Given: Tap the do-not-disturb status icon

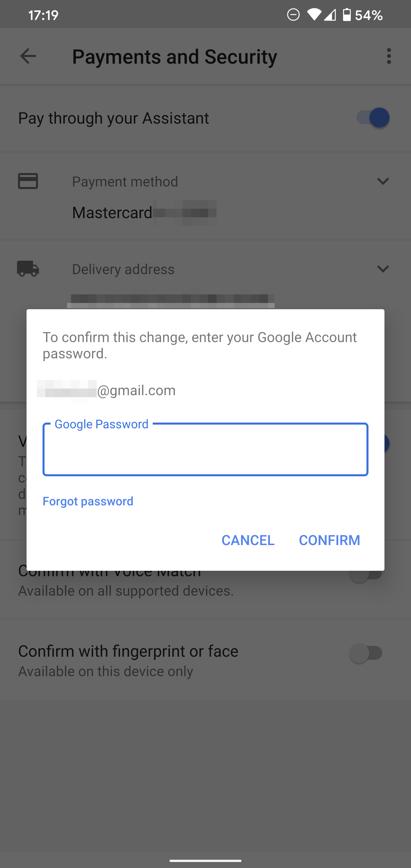Looking at the screenshot, I should click(293, 15).
